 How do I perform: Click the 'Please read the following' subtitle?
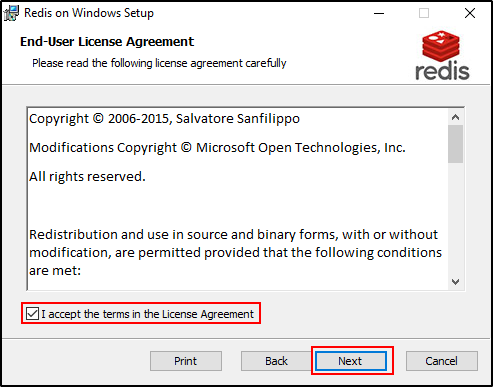click(159, 63)
